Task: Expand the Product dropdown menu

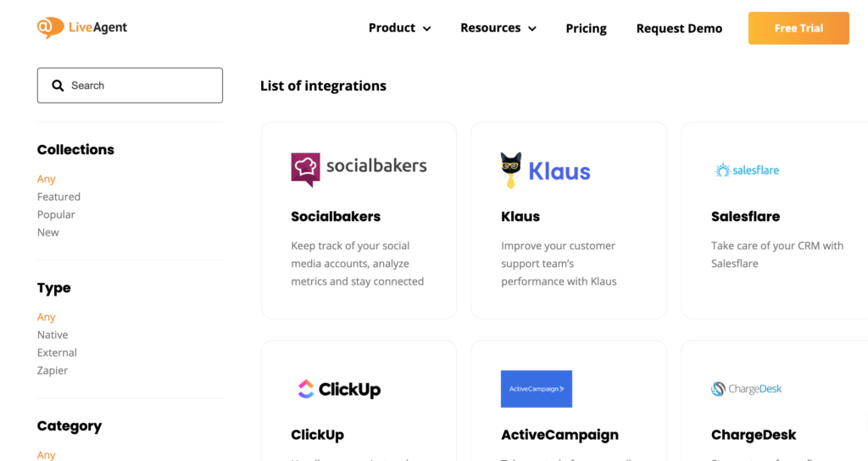Action: coord(399,28)
